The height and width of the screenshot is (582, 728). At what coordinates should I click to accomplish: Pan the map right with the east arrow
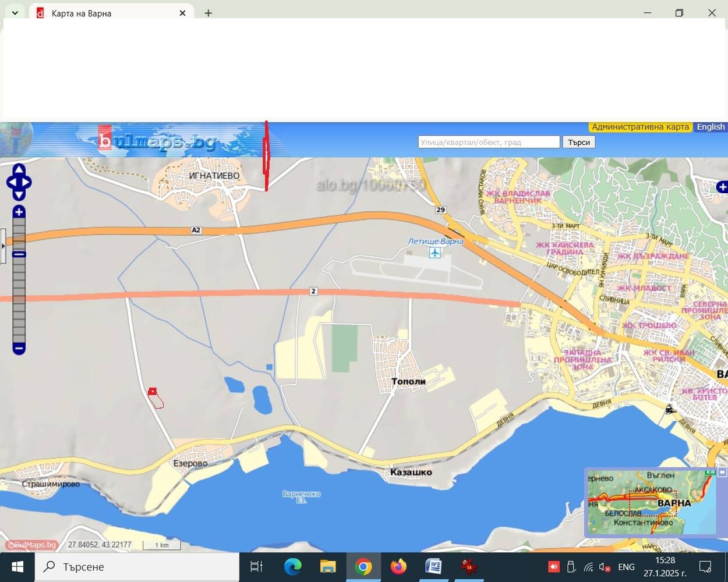click(x=27, y=182)
